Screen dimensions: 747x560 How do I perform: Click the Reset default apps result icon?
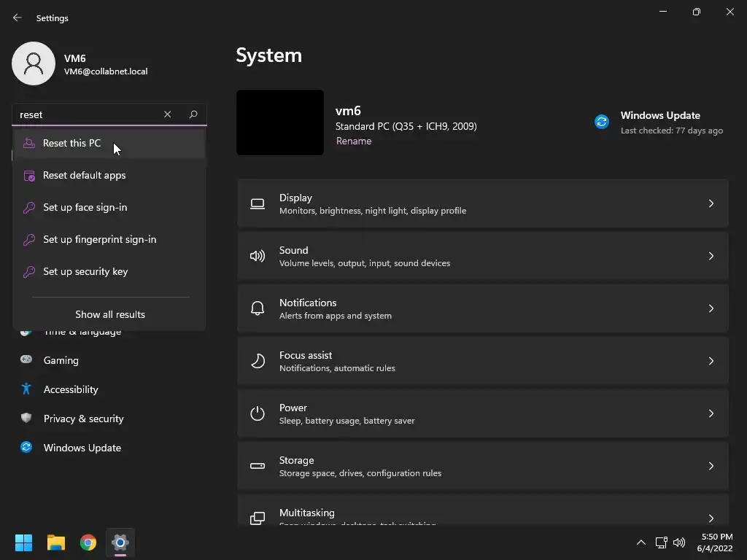click(x=29, y=175)
